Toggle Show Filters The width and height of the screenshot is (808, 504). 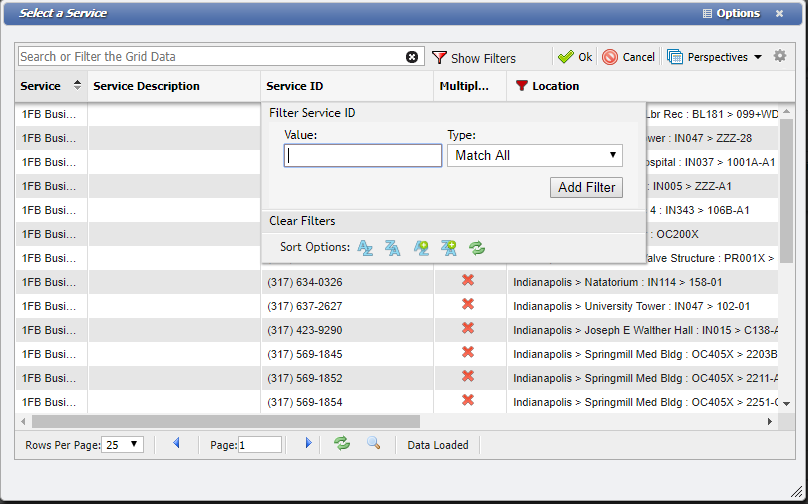click(474, 58)
